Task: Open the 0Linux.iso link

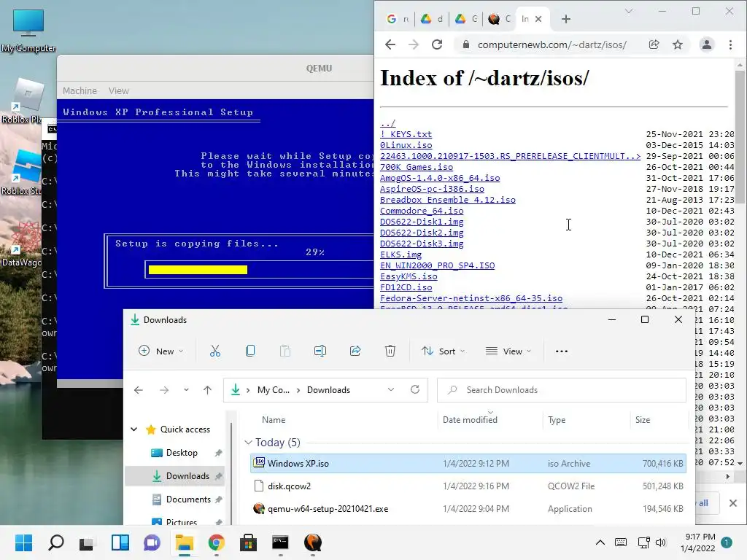Action: (x=406, y=145)
